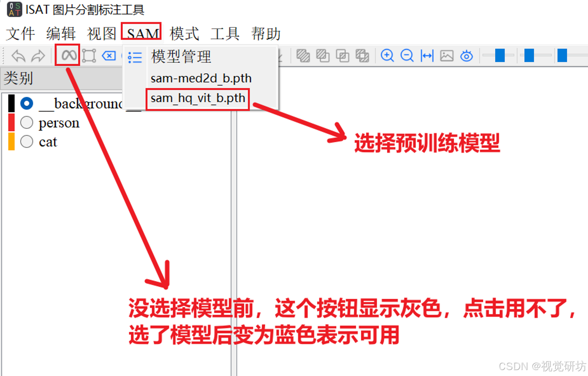Click fourth hatched polygon combine icon
Viewport: 588px width, 376px height.
362,55
